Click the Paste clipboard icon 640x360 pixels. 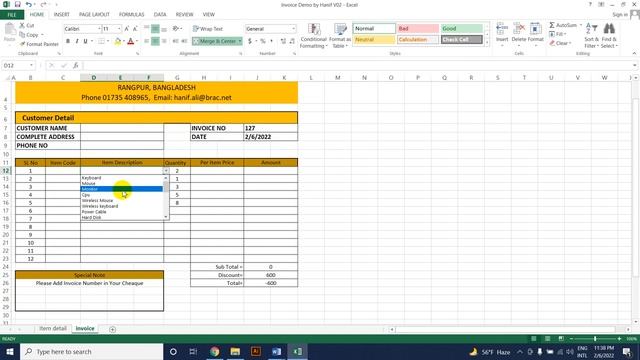pos(9,29)
